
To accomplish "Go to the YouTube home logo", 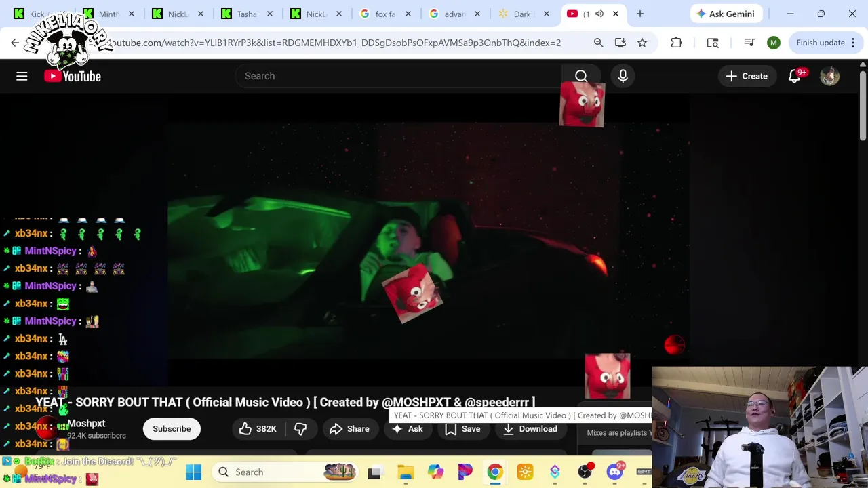I will click(x=73, y=76).
